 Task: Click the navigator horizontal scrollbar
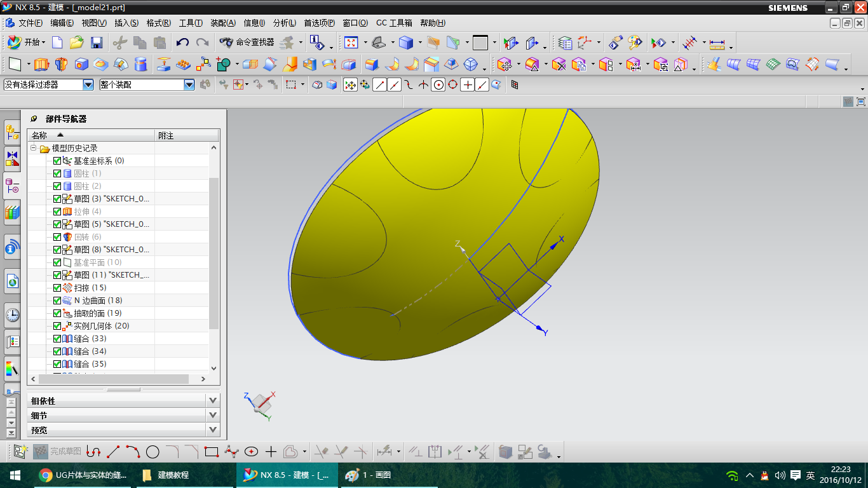click(x=114, y=379)
